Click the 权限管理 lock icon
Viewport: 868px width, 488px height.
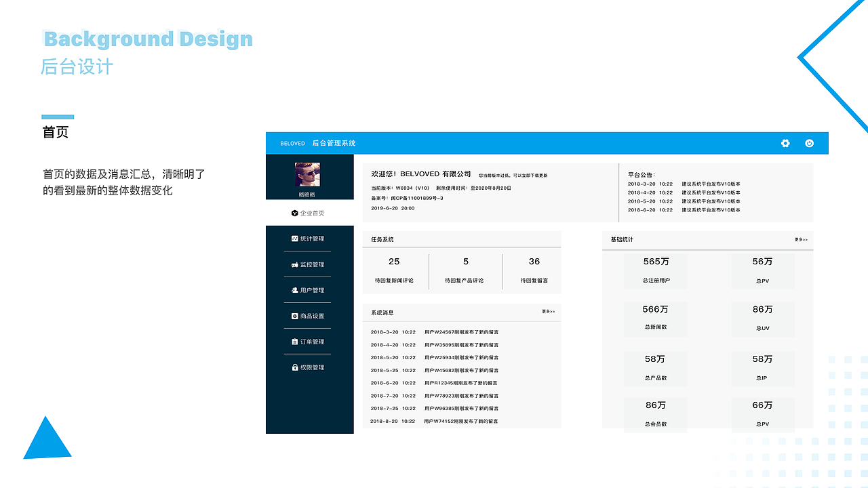(295, 367)
